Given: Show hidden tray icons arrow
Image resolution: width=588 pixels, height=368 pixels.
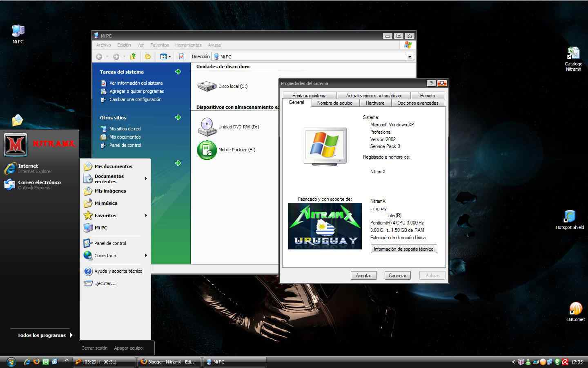Looking at the screenshot, I should coord(513,362).
